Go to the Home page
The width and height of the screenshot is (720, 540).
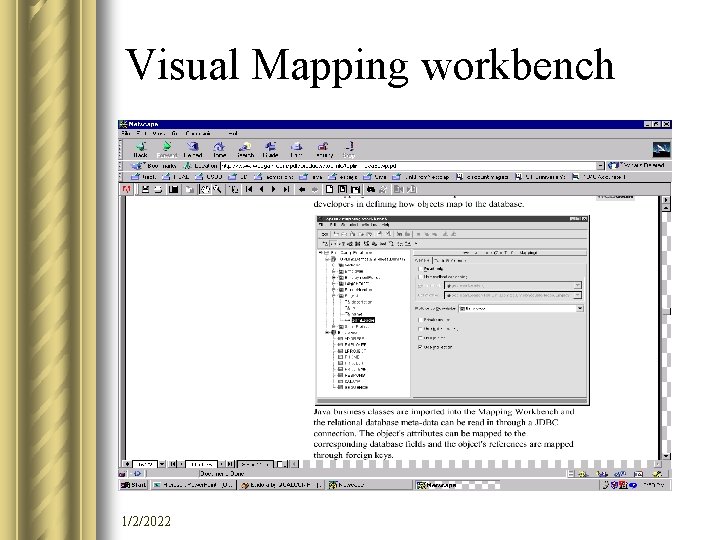point(219,150)
